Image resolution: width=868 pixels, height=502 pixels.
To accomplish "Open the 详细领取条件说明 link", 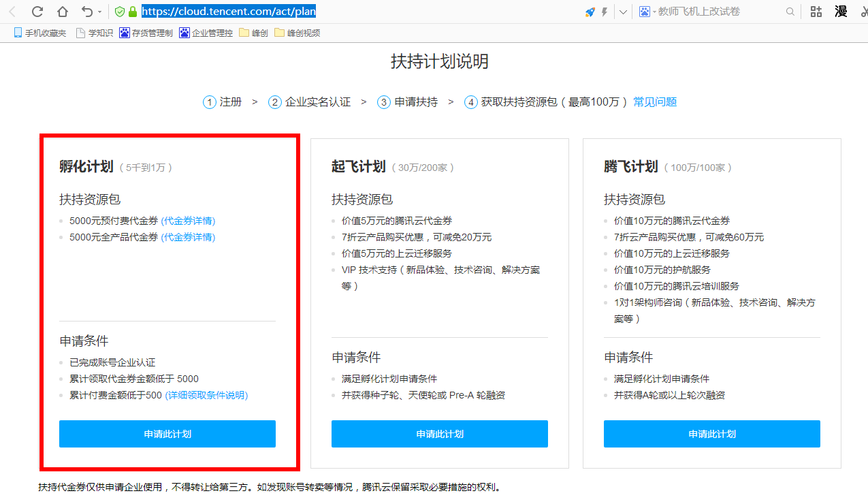I will pos(206,395).
